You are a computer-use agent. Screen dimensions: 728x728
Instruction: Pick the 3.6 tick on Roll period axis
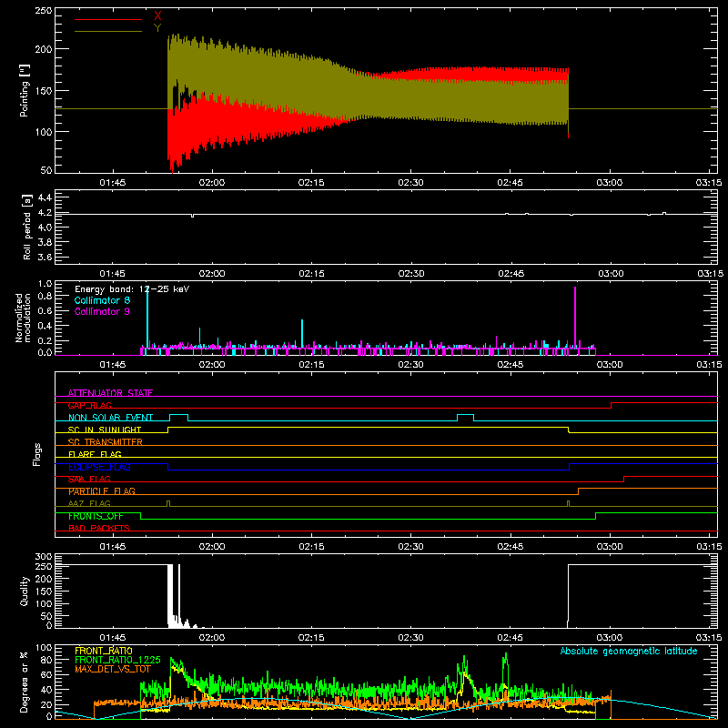tap(44, 258)
